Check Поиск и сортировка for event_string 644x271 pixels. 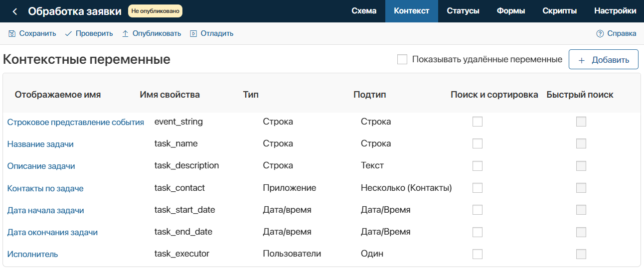pyautogui.click(x=478, y=122)
